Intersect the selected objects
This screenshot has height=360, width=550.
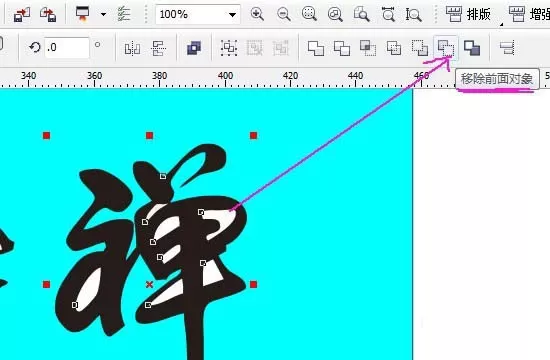tap(368, 48)
